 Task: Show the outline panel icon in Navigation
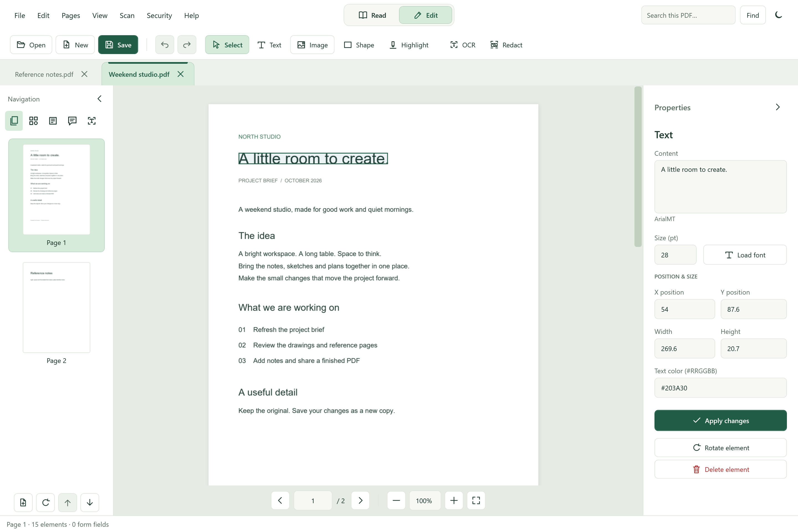tap(53, 121)
